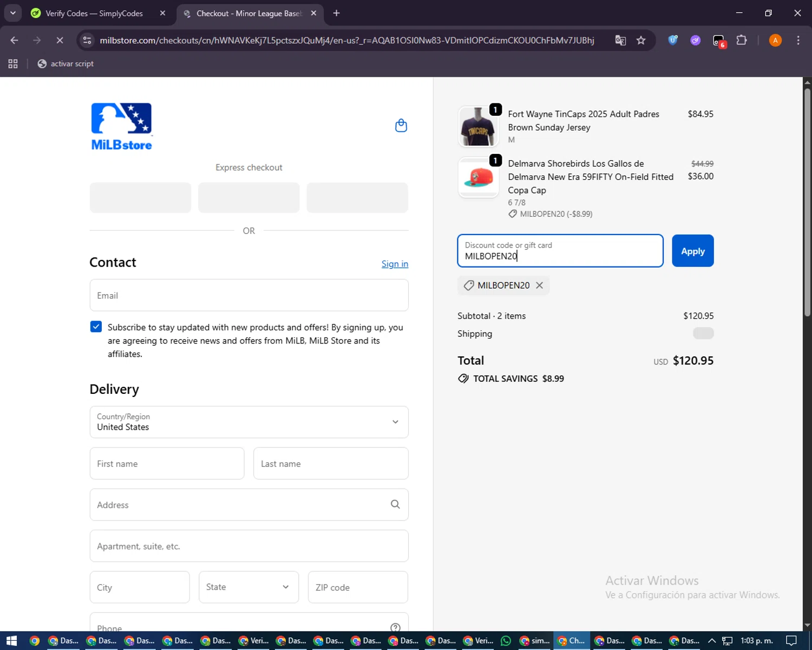
Task: Open the orange profile avatar
Action: coord(775,40)
